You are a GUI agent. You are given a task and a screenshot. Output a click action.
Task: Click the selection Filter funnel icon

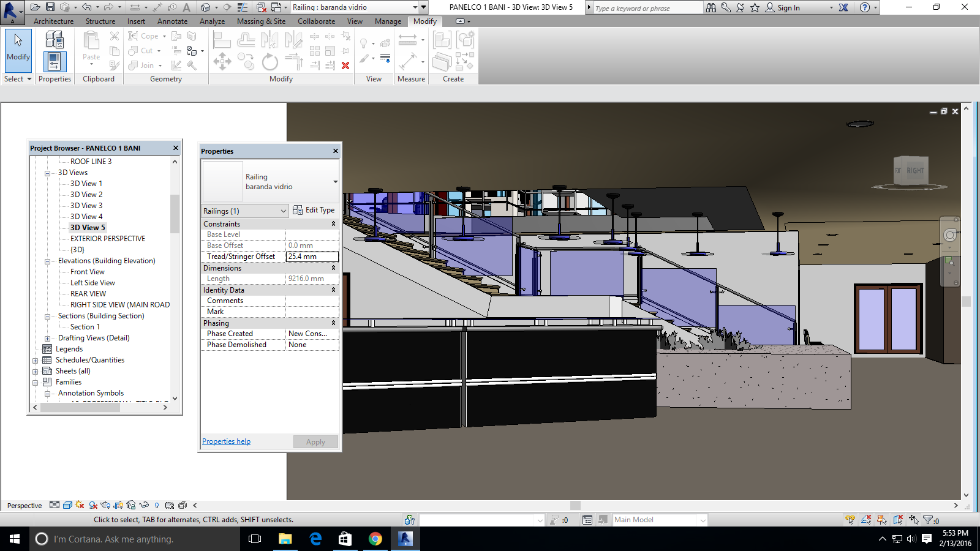coord(929,520)
